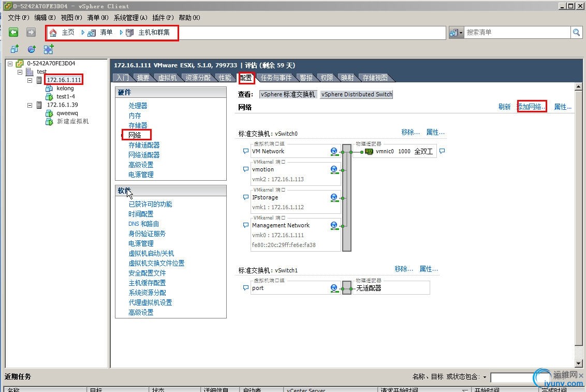Click the speech bubble icon beside IPstorage
Viewport: 586px width, 392px height.
click(x=245, y=197)
